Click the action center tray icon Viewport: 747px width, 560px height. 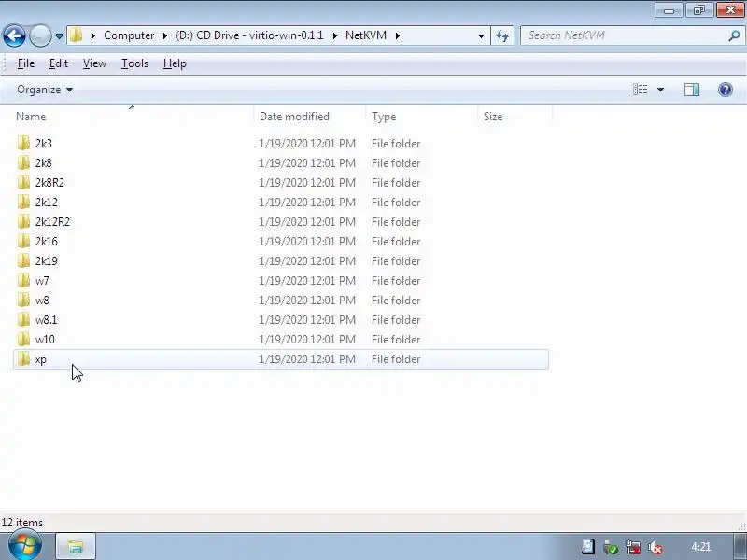[x=588, y=547]
